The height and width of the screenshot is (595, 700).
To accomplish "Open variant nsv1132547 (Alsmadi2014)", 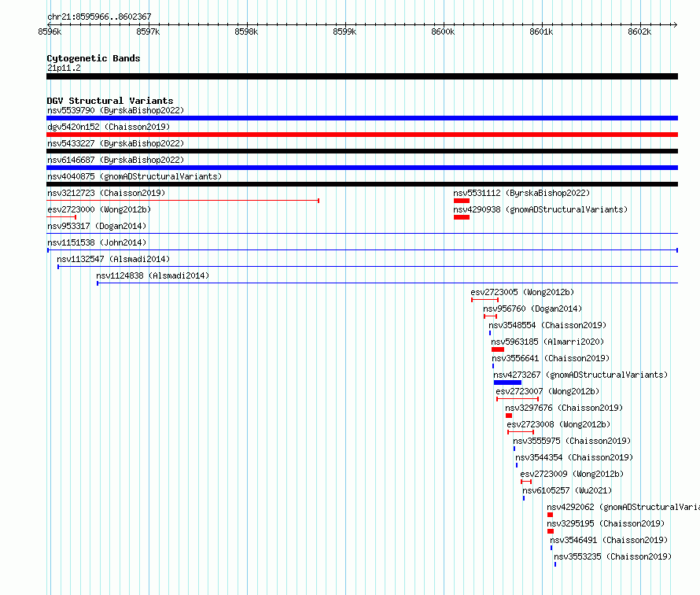I will [x=113, y=259].
